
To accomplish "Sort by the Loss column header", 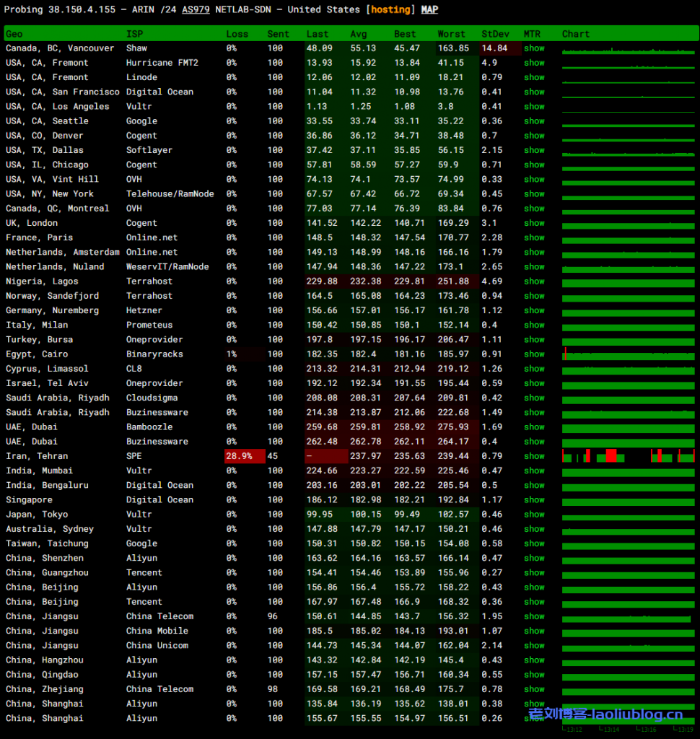I will tap(237, 34).
